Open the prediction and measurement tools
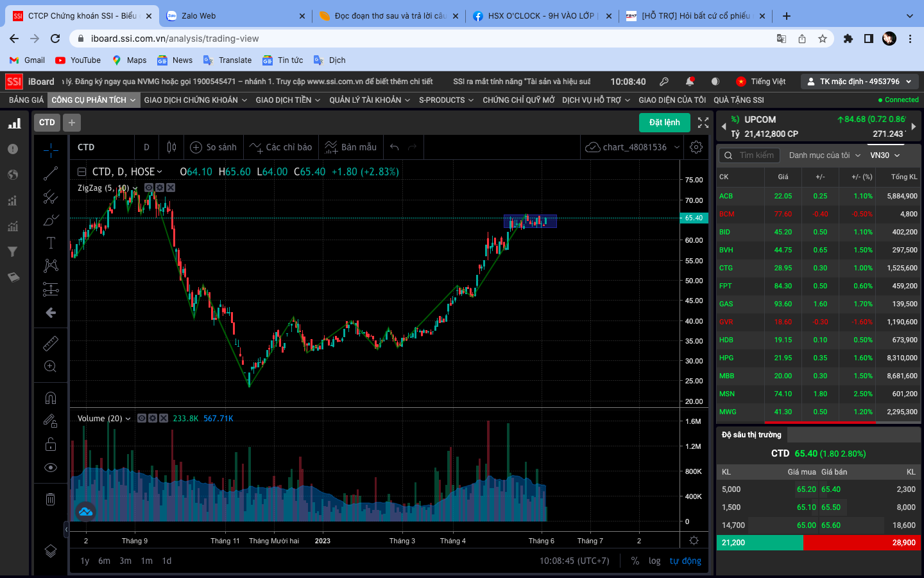The width and height of the screenshot is (924, 578). pos(51,289)
